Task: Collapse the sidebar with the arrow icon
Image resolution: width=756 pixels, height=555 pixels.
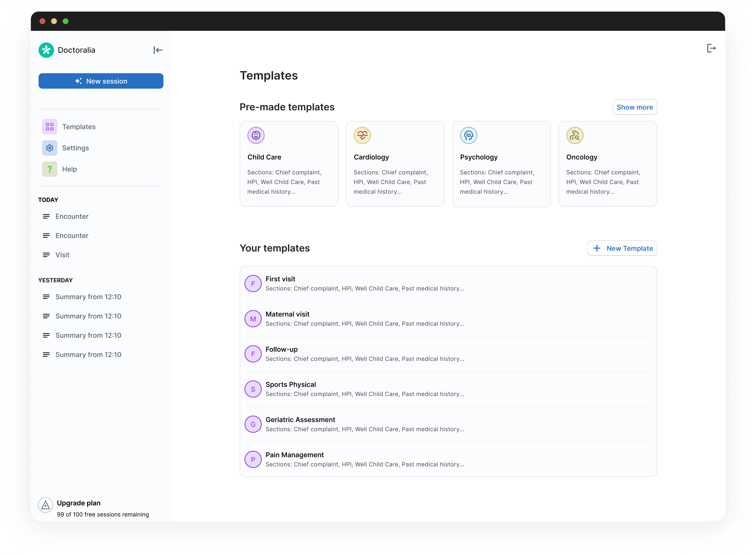Action: (x=158, y=50)
